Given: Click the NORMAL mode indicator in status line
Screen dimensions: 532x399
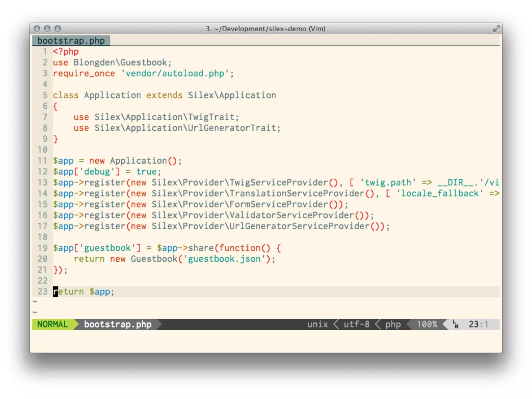Looking at the screenshot, I should 52,324.
